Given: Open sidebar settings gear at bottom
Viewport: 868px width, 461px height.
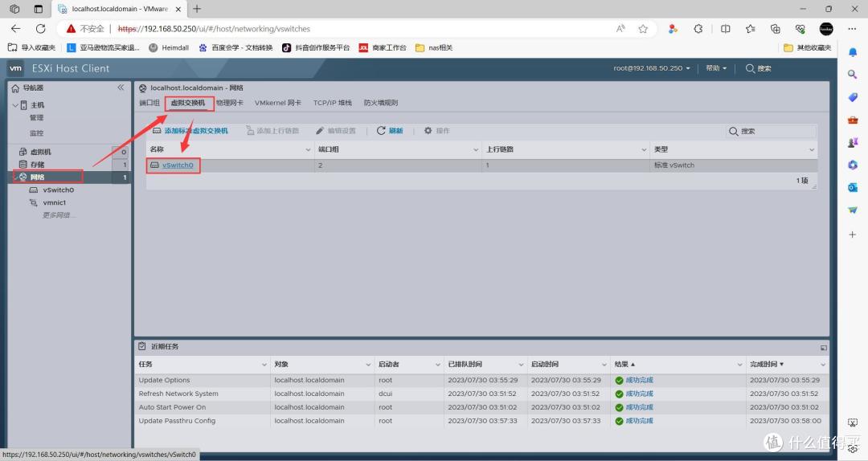Looking at the screenshot, I should click(853, 448).
